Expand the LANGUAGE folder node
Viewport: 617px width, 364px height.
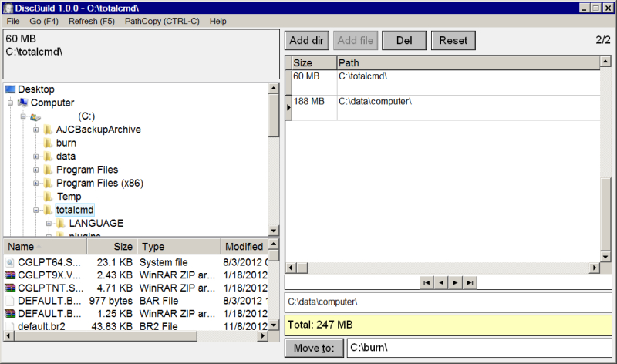[x=49, y=224]
